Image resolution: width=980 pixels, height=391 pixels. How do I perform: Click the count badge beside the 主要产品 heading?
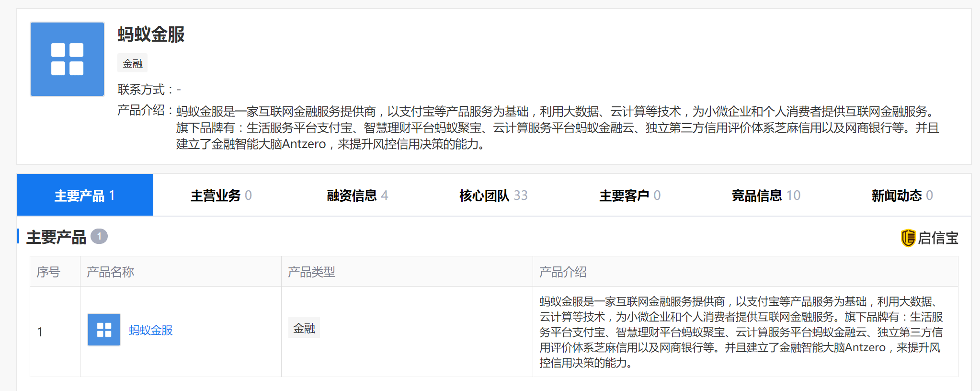[99, 236]
